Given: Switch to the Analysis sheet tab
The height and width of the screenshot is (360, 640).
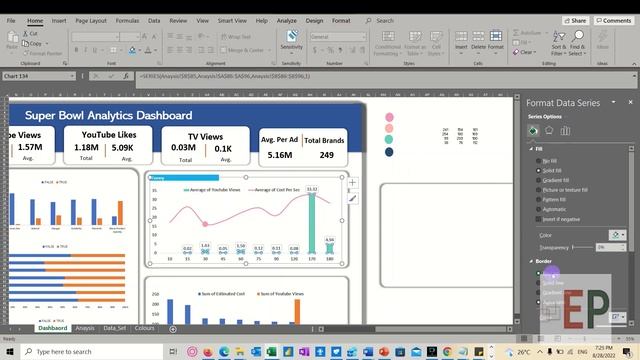Looking at the screenshot, I should [x=85, y=328].
